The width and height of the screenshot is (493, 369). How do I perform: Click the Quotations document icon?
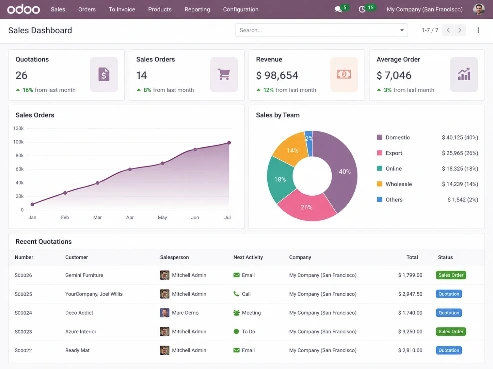[x=104, y=74]
